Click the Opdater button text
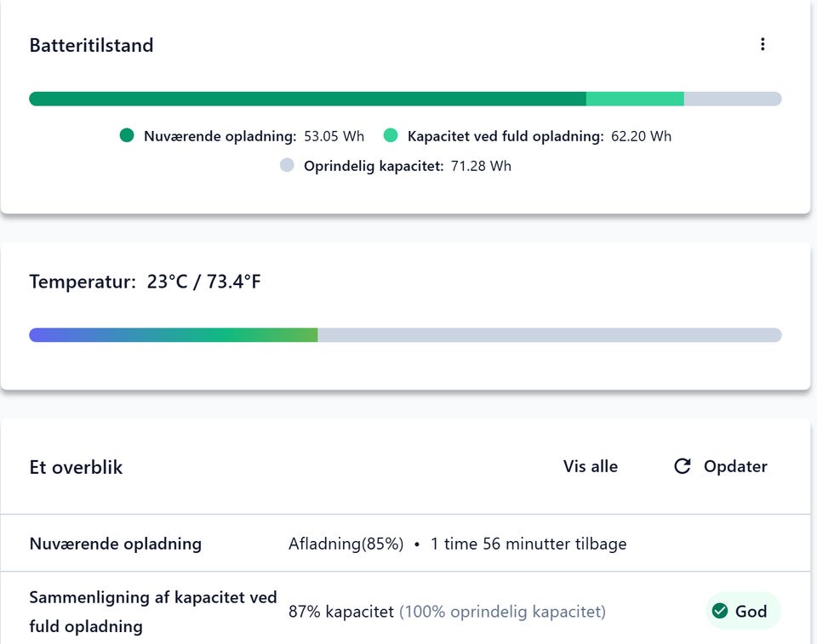Viewport: 817px width, 644px height. click(x=735, y=466)
